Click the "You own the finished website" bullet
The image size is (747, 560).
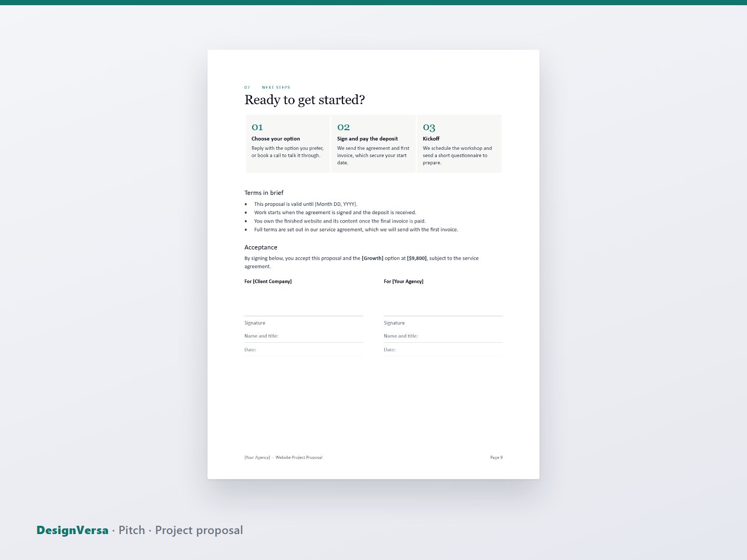click(x=340, y=221)
